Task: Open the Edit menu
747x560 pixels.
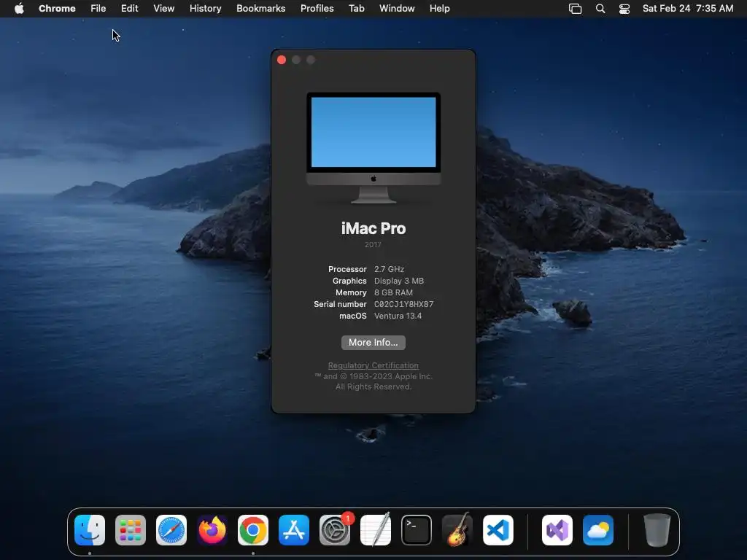Action: coord(130,9)
